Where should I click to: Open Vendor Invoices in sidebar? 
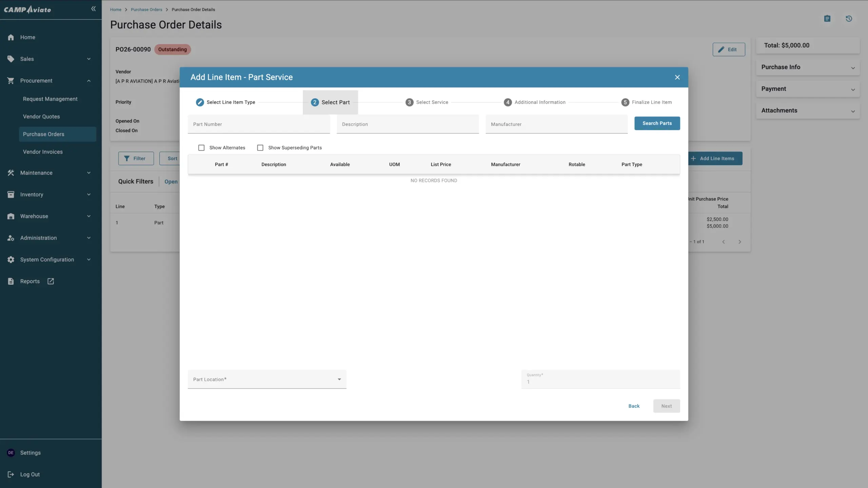pyautogui.click(x=43, y=152)
